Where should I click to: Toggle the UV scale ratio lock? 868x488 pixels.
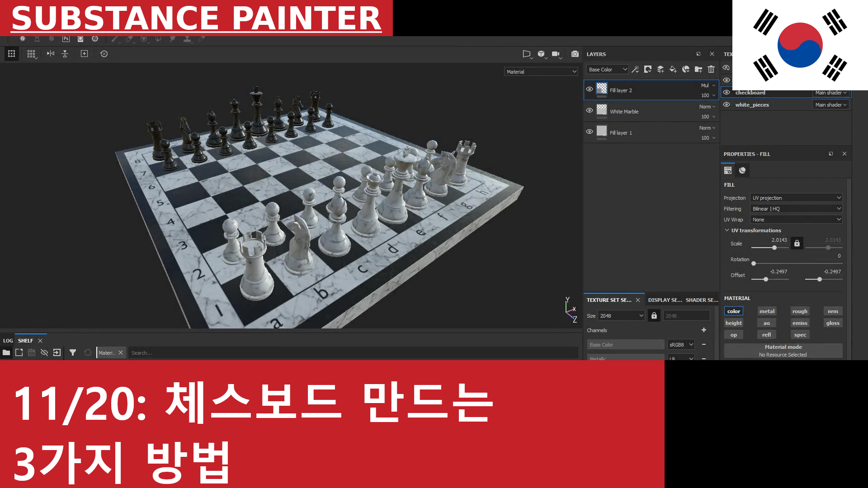coord(797,243)
